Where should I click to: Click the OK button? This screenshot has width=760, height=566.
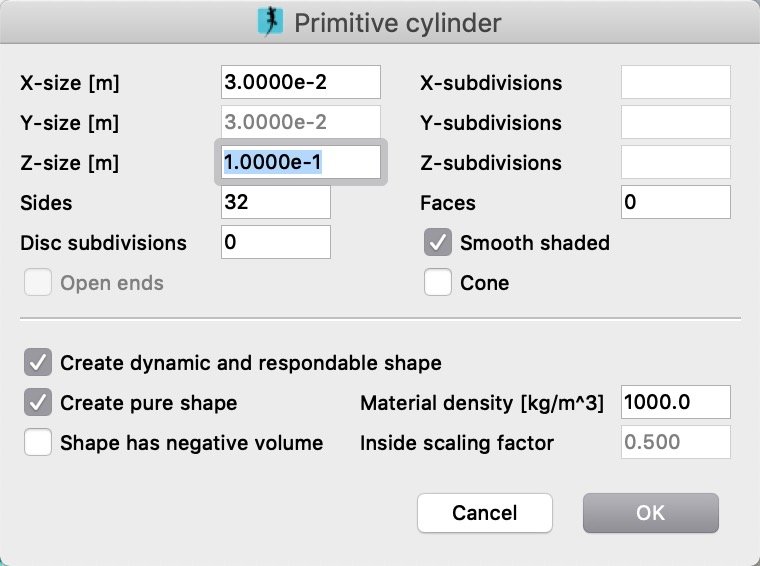pyautogui.click(x=650, y=513)
